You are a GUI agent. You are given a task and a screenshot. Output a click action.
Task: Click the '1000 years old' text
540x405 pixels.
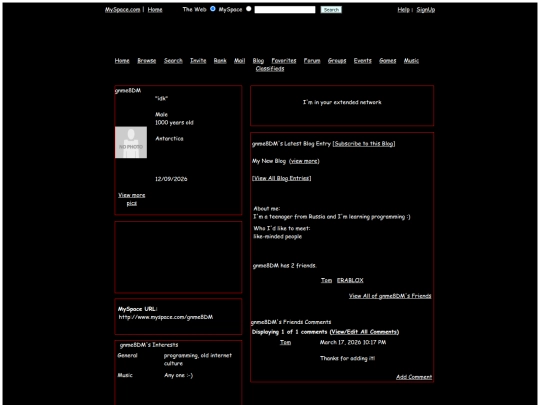point(174,123)
